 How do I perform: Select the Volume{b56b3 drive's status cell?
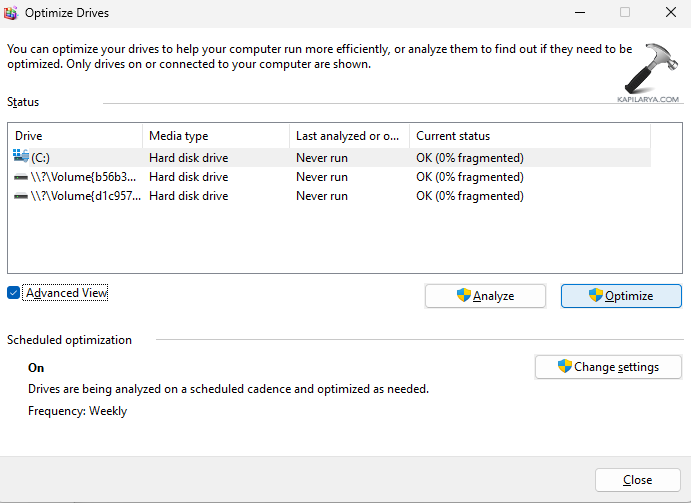470,177
